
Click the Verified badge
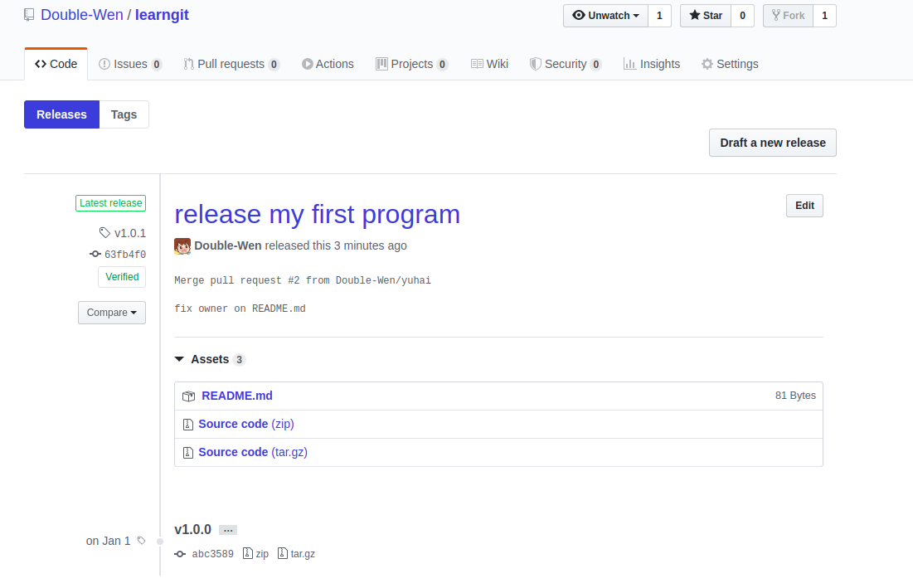coord(122,277)
